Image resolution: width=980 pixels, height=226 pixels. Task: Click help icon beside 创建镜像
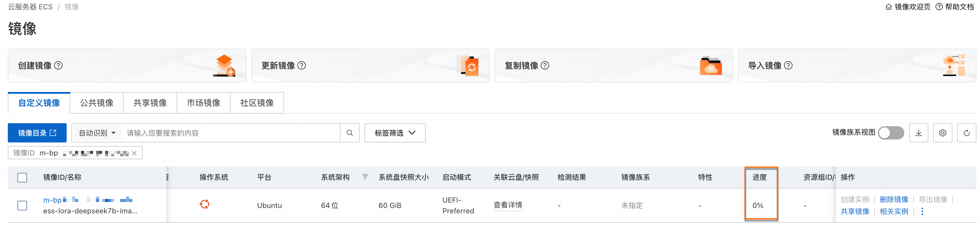(58, 66)
